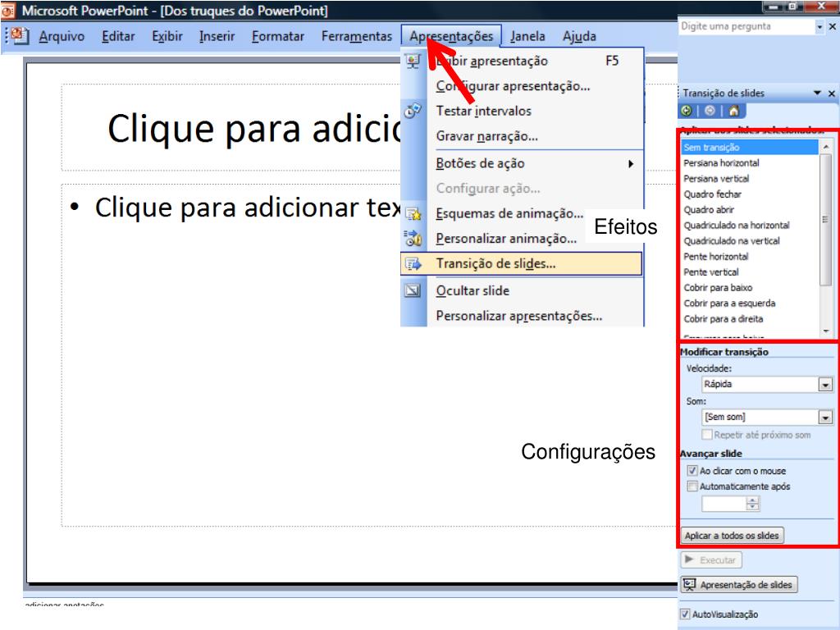Open the Velocidade dropdown showing Rápida
The height and width of the screenshot is (630, 840).
pyautogui.click(x=825, y=384)
